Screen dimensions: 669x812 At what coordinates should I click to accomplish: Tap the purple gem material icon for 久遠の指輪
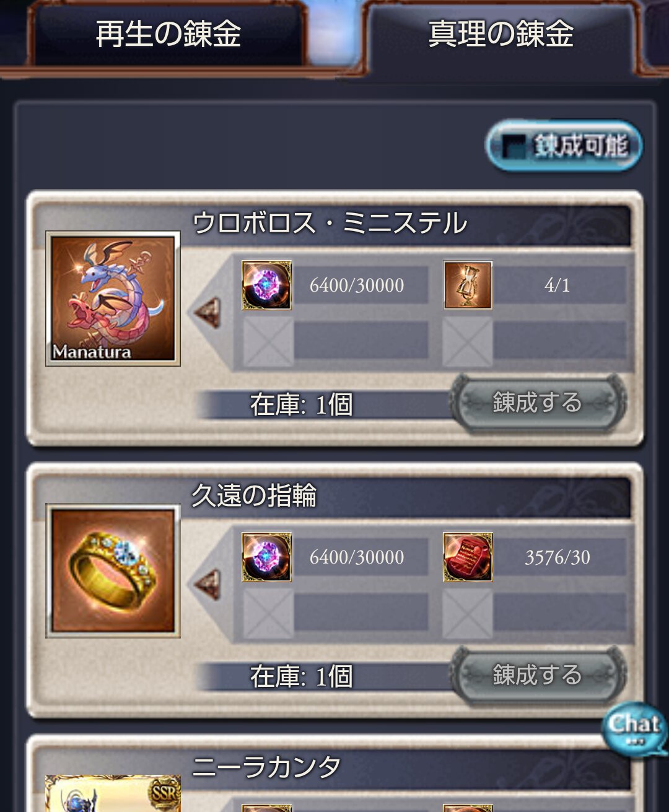(x=266, y=557)
